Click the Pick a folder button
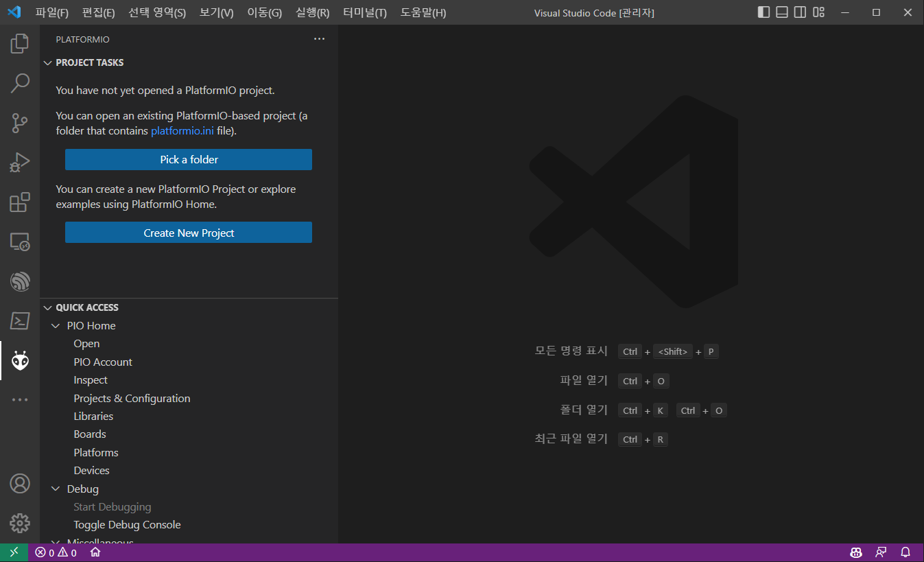The width and height of the screenshot is (924, 562). [189, 159]
